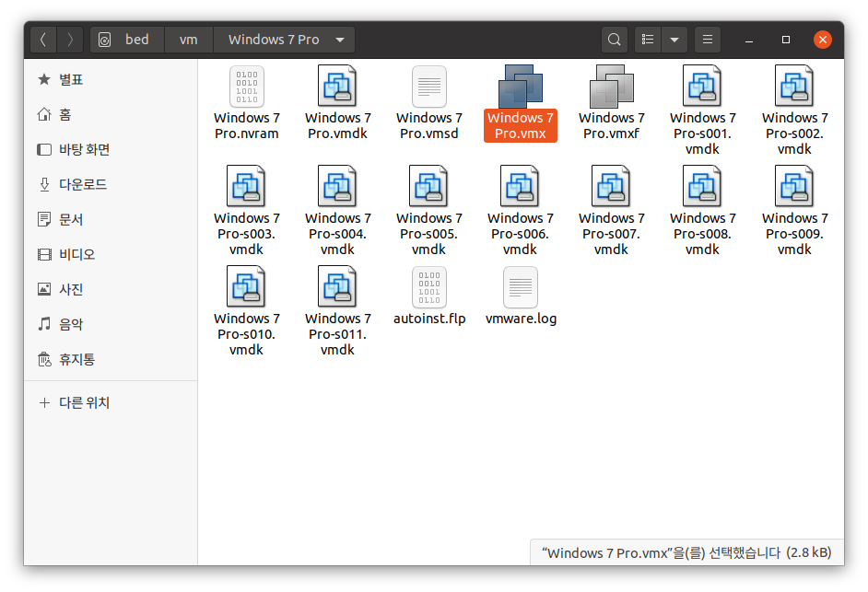
Task: Click the Windows 7 Pro.vmx icon
Action: click(521, 87)
